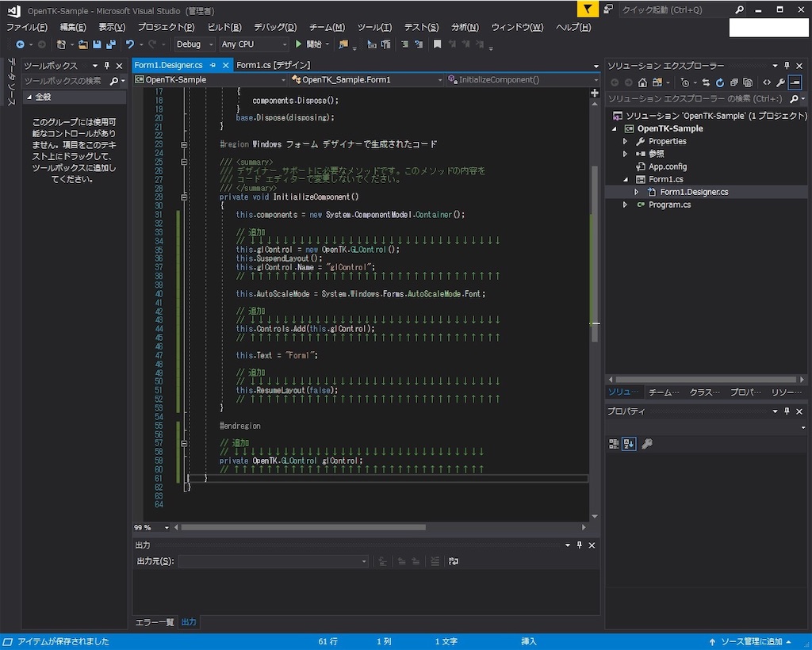The image size is (812, 650).
Task: Open the Any CPU platform dropdown
Action: (254, 44)
